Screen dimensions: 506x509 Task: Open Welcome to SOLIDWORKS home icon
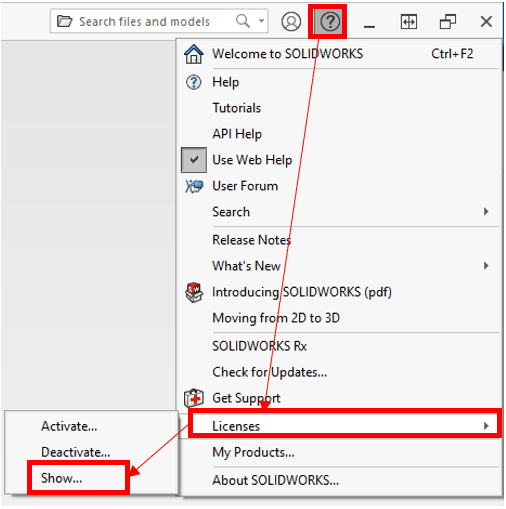194,54
